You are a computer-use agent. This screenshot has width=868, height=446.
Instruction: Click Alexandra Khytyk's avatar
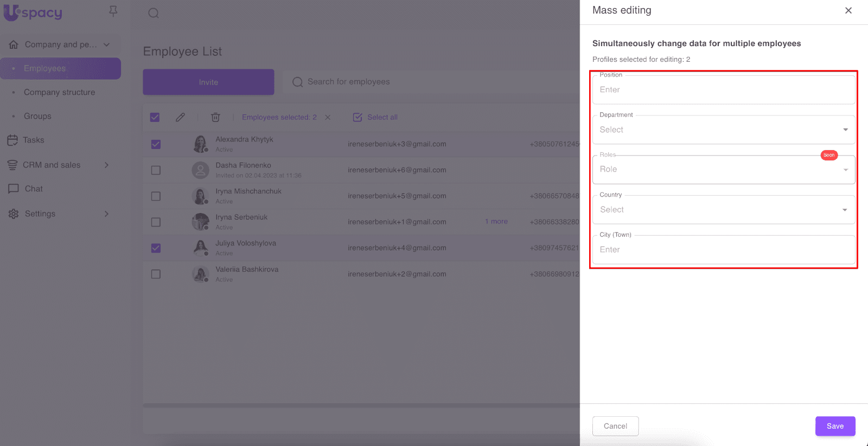click(x=201, y=144)
